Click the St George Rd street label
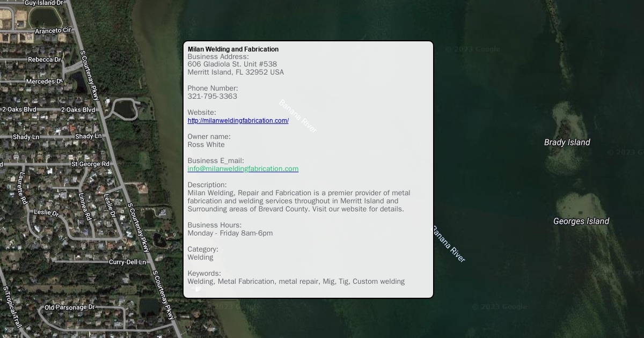This screenshot has width=644, height=338. pos(90,164)
